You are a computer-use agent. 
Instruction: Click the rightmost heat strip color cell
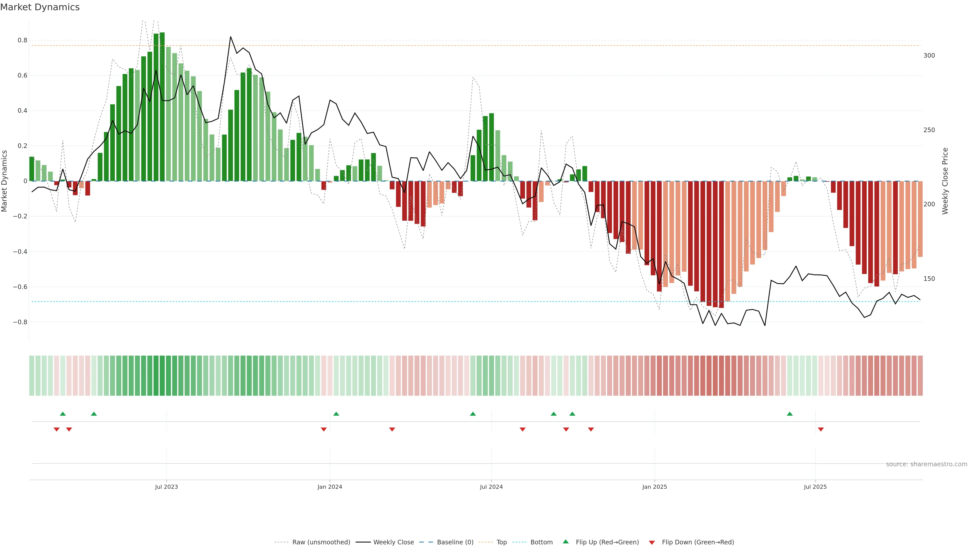[920, 375]
